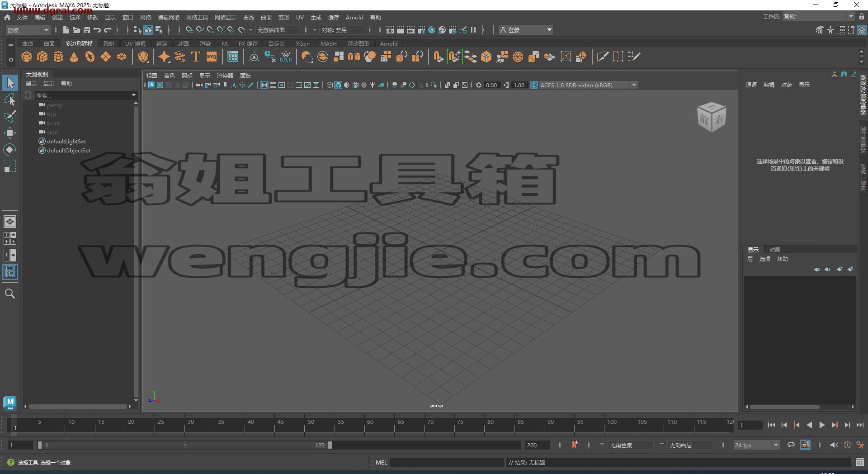The height and width of the screenshot is (474, 868).
Task: Switch to the 雕刻 shelf tab
Action: 109,43
